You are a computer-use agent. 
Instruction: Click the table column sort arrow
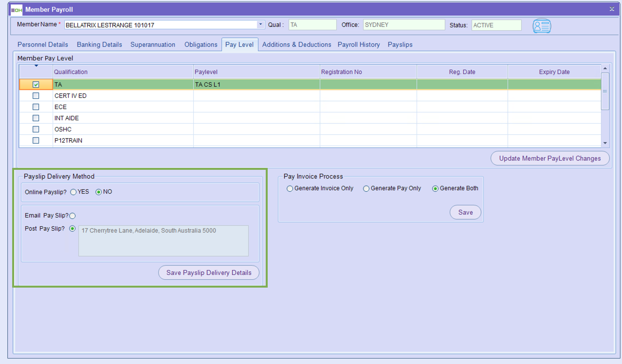[x=36, y=66]
